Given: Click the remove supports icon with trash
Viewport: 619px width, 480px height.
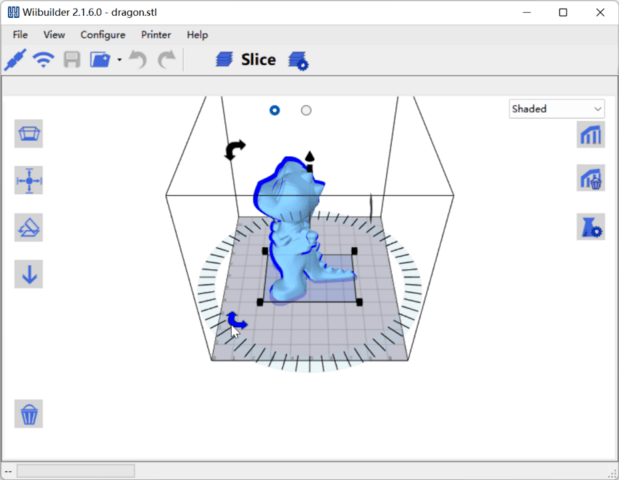Looking at the screenshot, I should 590,180.
